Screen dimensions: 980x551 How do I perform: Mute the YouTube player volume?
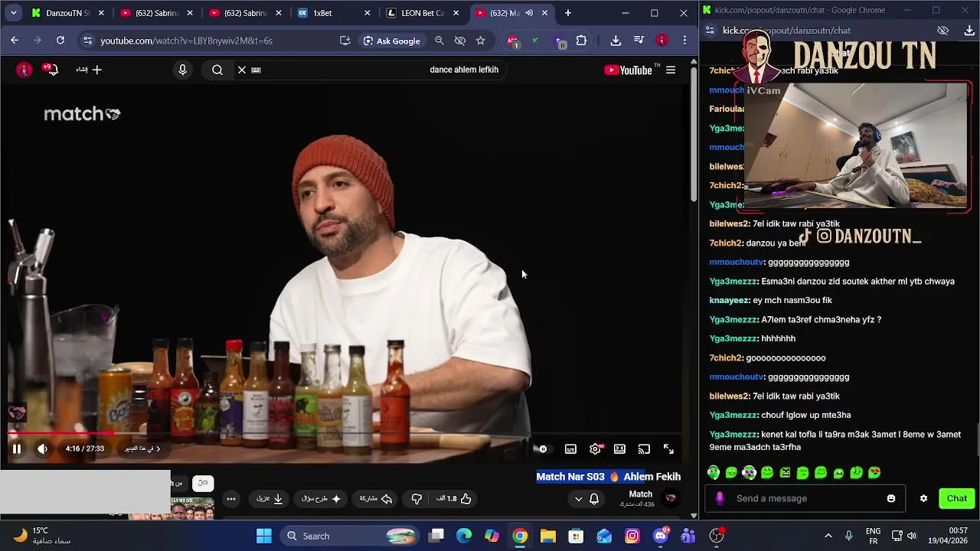[42, 449]
